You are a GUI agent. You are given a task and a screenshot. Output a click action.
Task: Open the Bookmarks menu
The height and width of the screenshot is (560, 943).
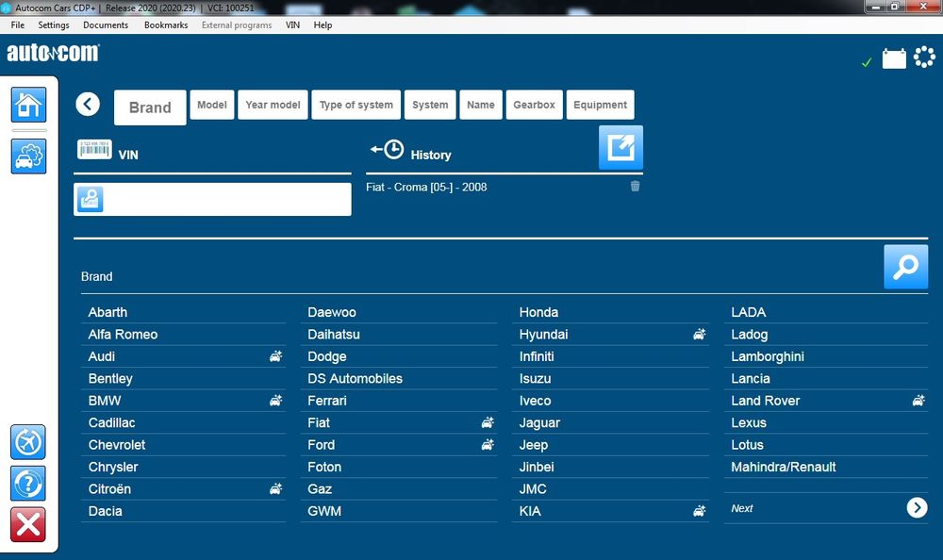click(166, 25)
